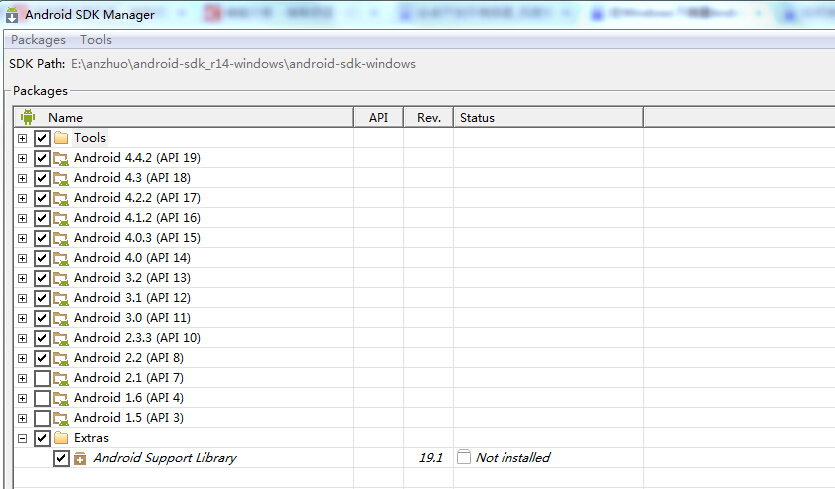Viewport: 835px width, 489px height.
Task: Click the Android 4.0.3 (API 15) platform icon
Action: coord(61,238)
